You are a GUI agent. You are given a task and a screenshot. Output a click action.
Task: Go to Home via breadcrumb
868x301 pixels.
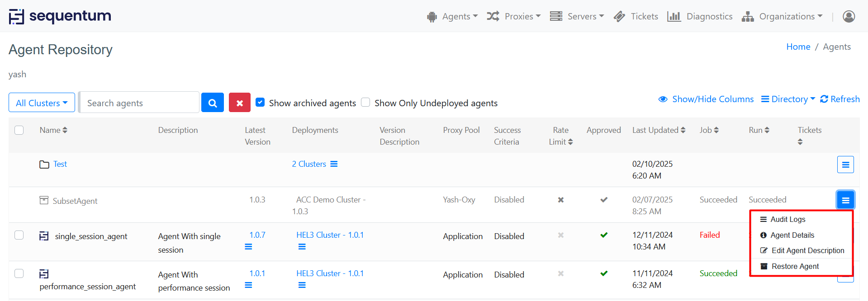click(798, 47)
